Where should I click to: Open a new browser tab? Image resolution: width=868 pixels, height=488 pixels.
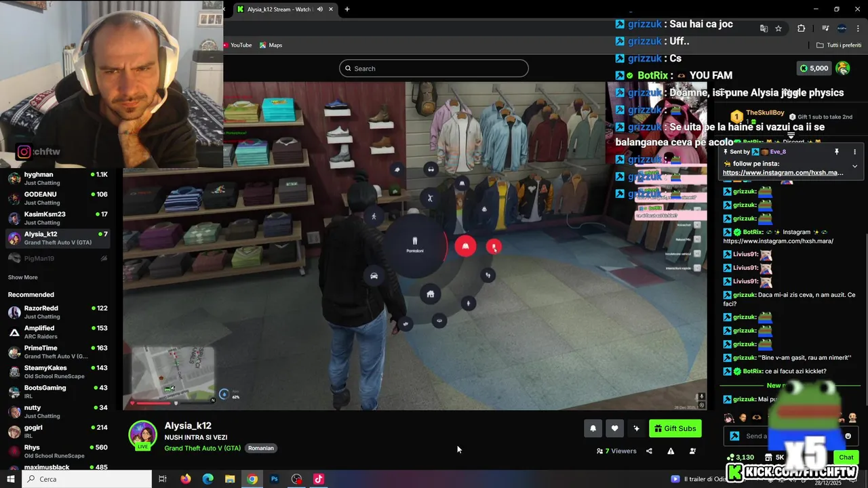click(x=347, y=9)
